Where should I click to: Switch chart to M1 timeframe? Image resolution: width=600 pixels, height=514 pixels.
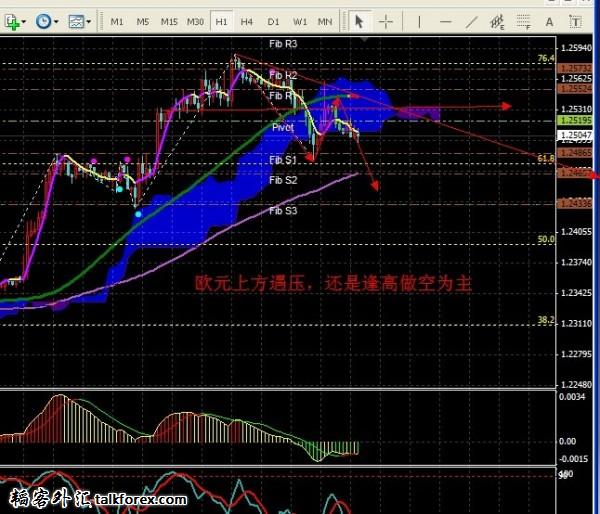coord(117,22)
